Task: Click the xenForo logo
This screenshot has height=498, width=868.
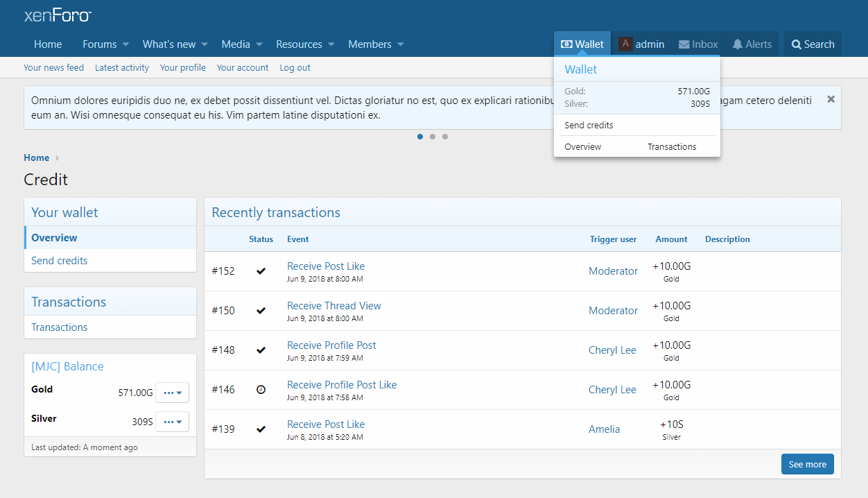Action: [x=58, y=15]
